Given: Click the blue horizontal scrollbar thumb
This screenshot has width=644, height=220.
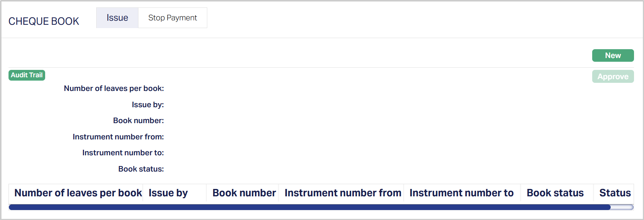Looking at the screenshot, I should click(309, 207).
